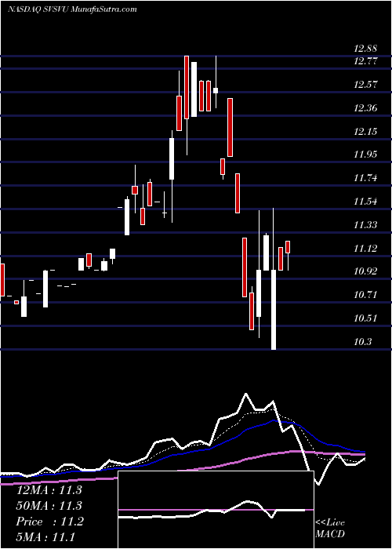
Task: Click the 10.92 price level label
Action: (x=366, y=271)
